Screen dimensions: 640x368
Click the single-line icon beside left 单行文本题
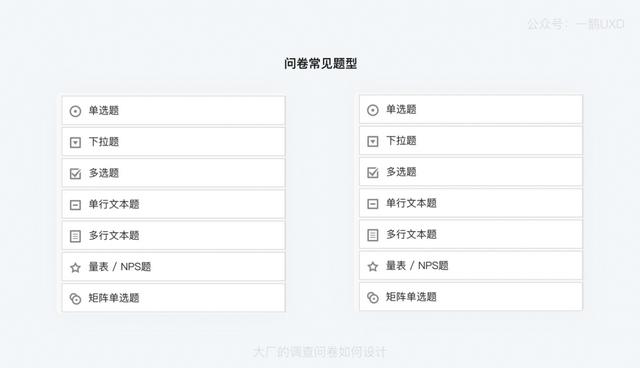(x=75, y=205)
